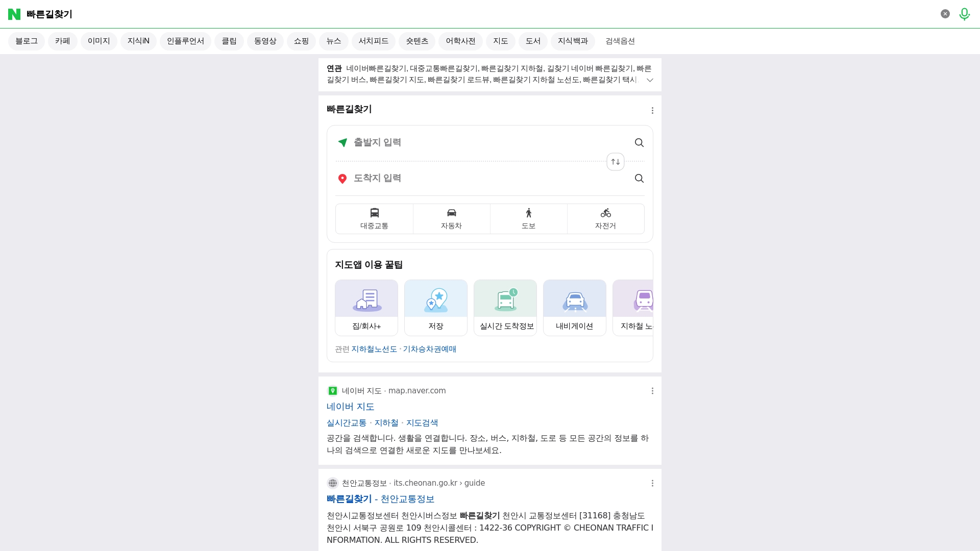
Task: Open the 네이버 지도 result title
Action: [x=351, y=407]
